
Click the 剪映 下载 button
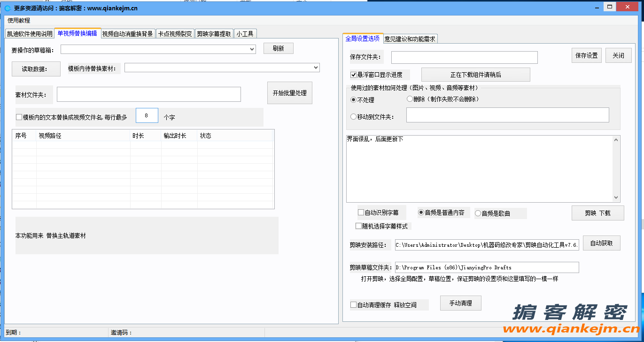(598, 213)
